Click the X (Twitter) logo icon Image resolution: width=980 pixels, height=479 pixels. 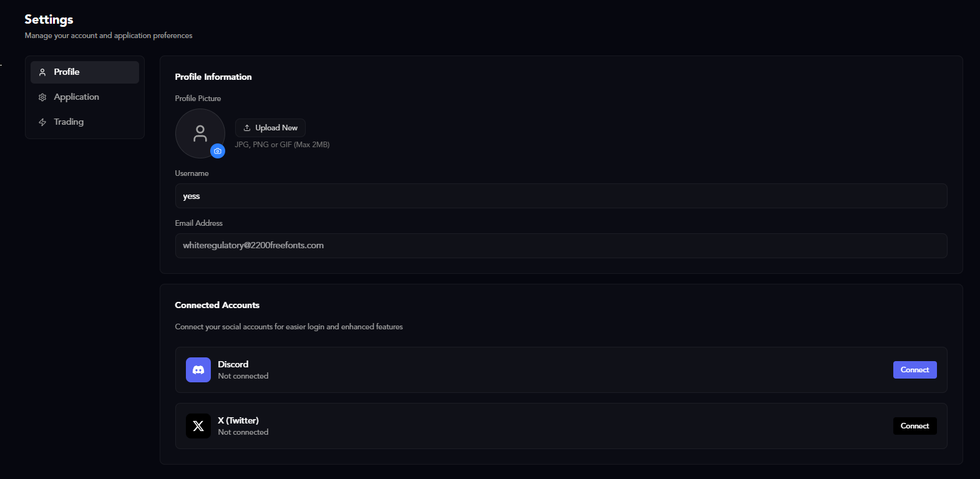click(x=198, y=426)
